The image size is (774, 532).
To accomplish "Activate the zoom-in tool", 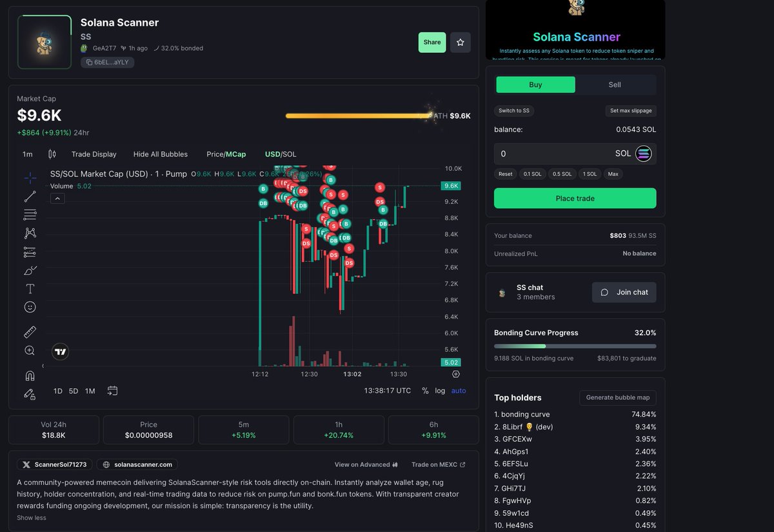I will tap(30, 351).
